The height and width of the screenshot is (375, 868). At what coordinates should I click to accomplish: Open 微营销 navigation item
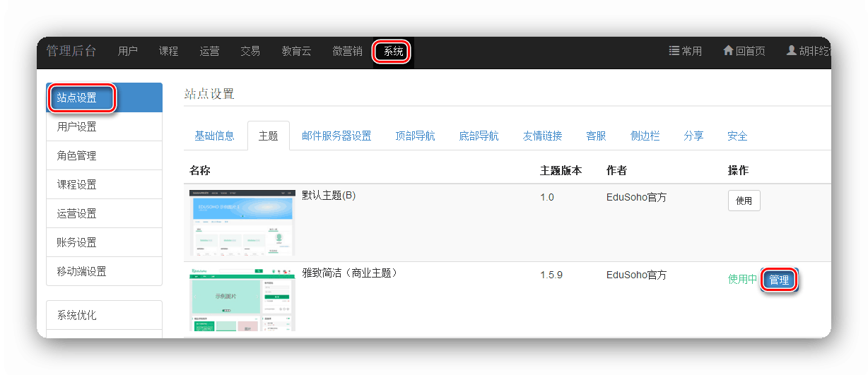coord(347,51)
